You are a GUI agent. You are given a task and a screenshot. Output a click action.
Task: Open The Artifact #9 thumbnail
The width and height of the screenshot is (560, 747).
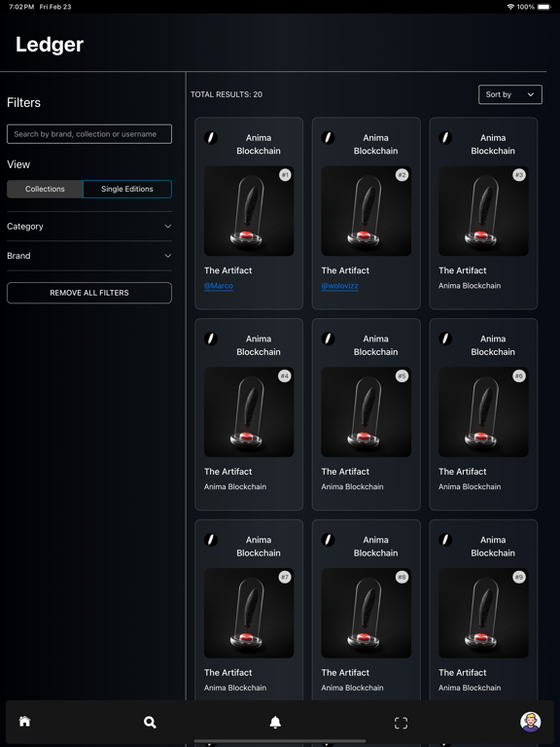pos(483,613)
